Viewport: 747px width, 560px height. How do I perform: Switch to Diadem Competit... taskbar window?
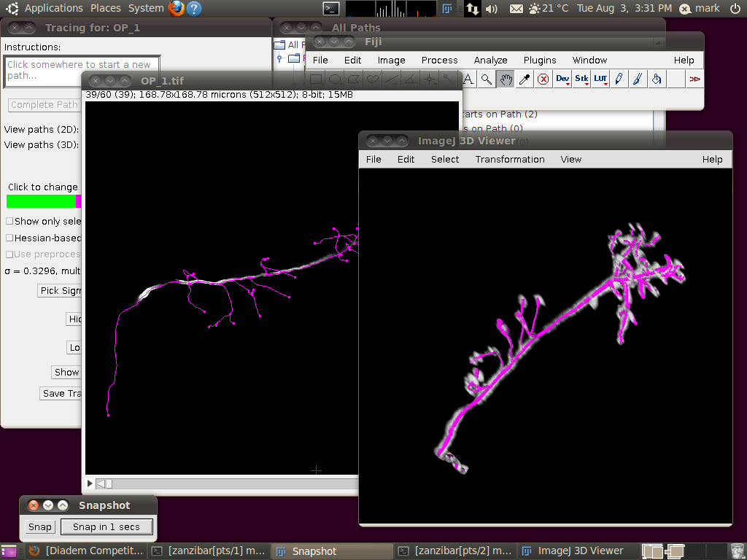(86, 551)
